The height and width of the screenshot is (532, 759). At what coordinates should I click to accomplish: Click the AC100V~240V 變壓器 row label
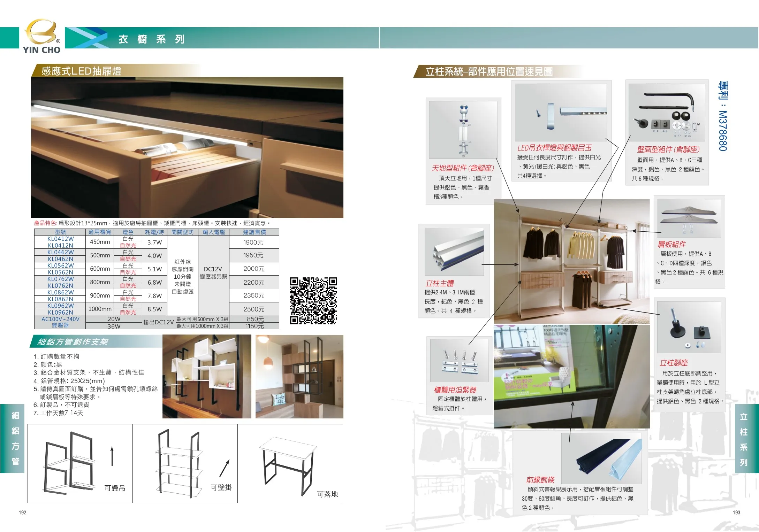tap(60, 322)
